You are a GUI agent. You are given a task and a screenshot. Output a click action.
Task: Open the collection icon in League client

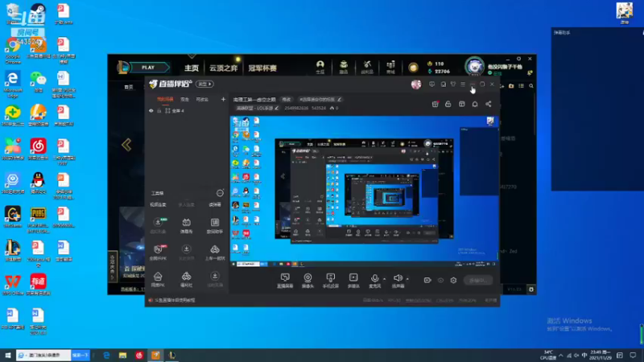(344, 67)
